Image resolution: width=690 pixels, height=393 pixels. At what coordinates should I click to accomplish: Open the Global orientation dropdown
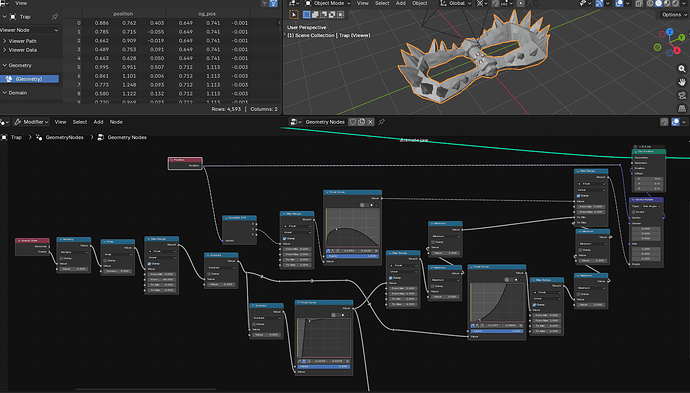tap(456, 3)
